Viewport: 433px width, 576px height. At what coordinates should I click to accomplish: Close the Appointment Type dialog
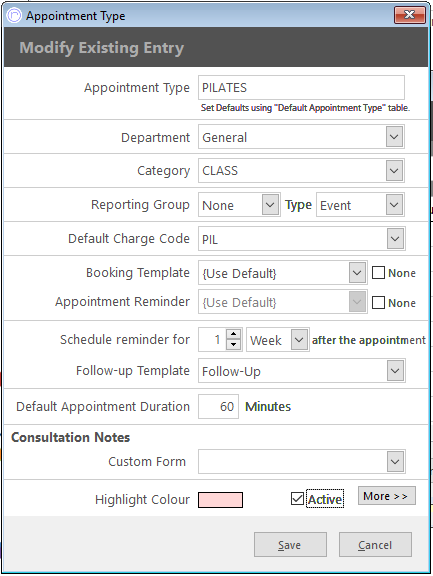[x=410, y=15]
